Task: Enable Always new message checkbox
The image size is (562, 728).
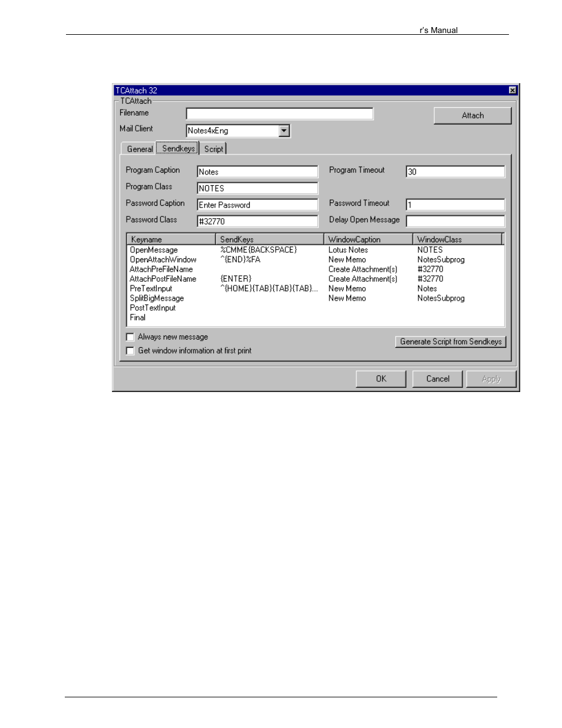Action: 130,337
